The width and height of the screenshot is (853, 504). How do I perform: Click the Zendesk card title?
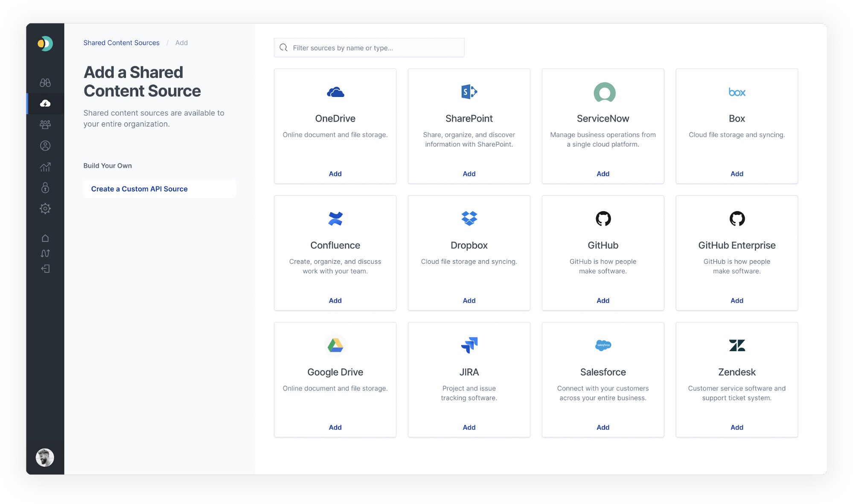737,372
